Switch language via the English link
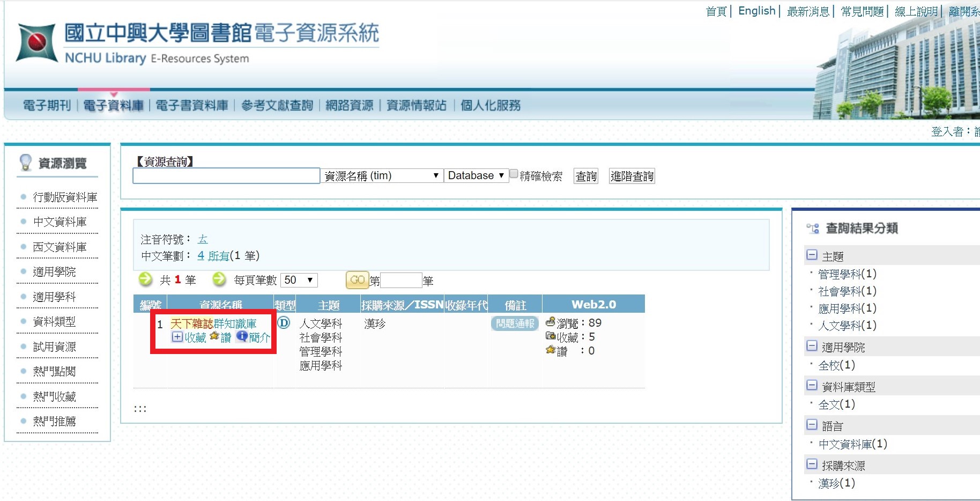The width and height of the screenshot is (980, 501). point(756,11)
